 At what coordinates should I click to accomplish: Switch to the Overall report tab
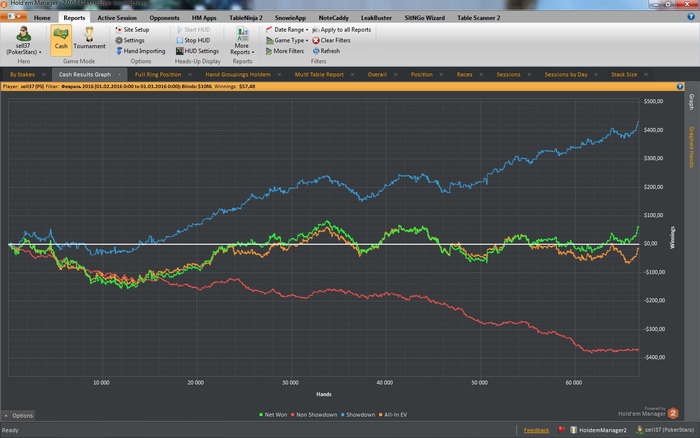(377, 75)
